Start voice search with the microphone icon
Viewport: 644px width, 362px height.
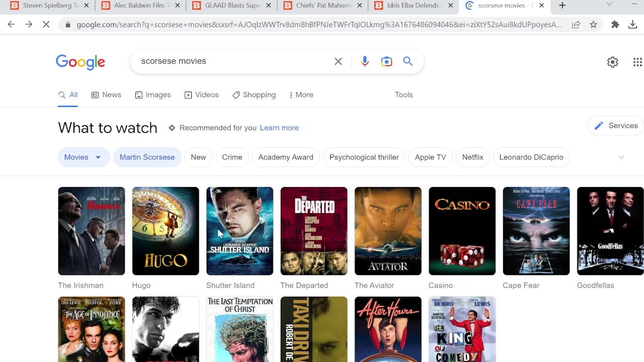(x=365, y=61)
